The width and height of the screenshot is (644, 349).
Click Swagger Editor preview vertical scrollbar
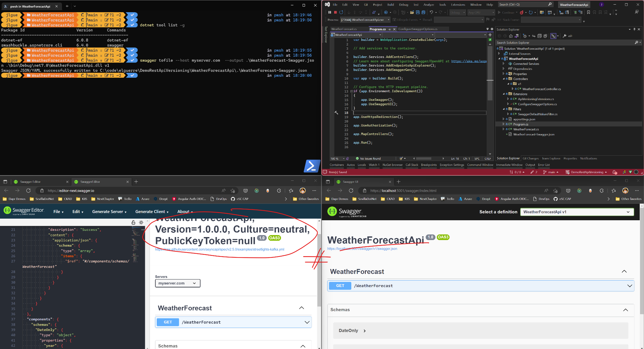[319, 270]
